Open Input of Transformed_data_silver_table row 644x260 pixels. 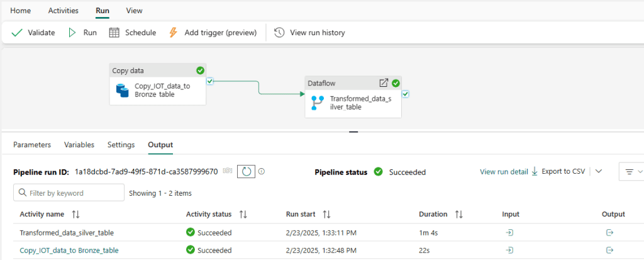509,233
